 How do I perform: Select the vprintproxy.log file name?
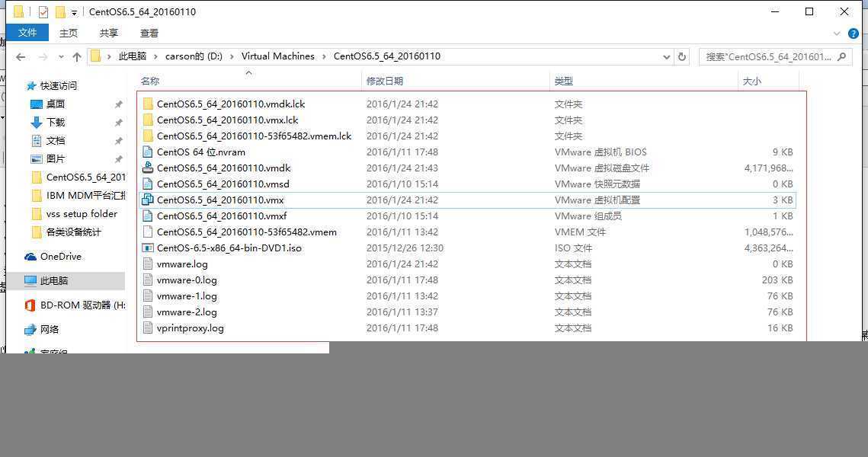(x=191, y=328)
